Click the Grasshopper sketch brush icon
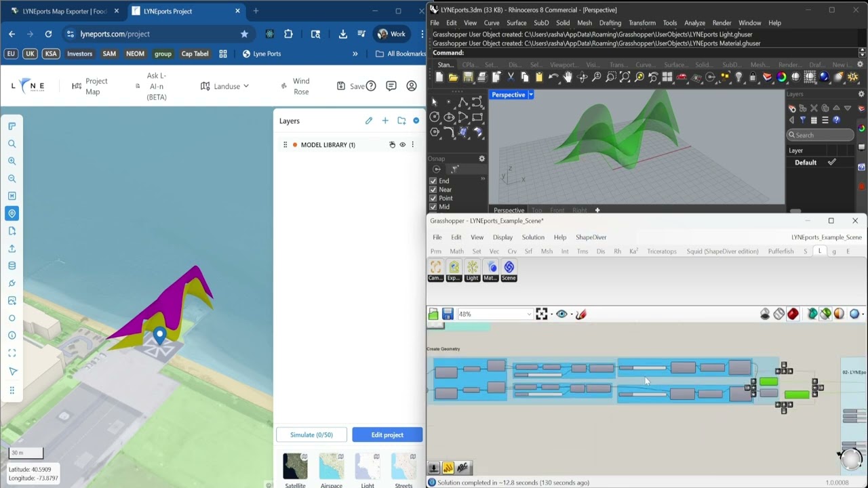868x488 pixels. tap(581, 314)
